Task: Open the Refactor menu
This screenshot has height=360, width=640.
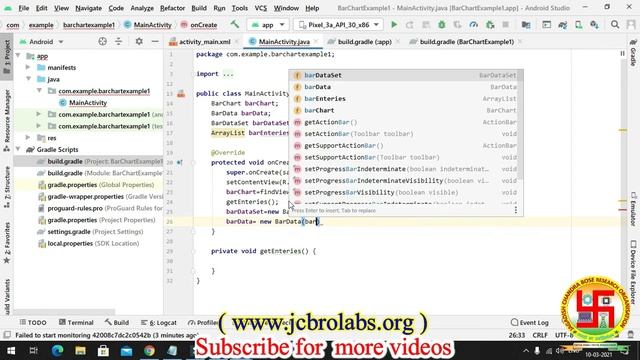Action: (172, 8)
